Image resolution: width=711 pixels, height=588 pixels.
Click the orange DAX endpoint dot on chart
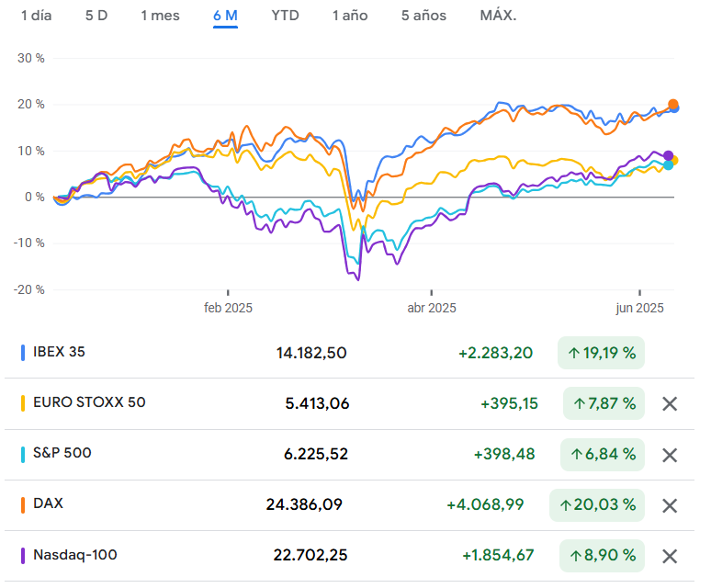click(x=673, y=105)
